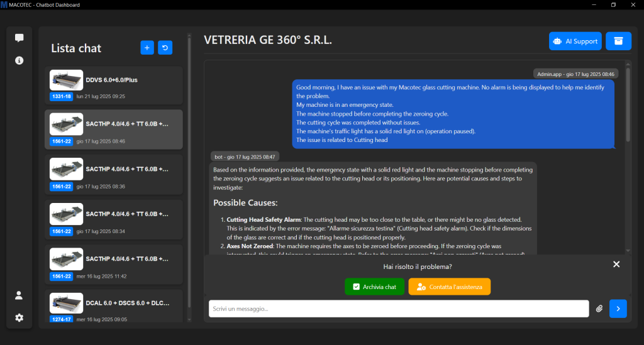The image size is (644, 345).
Task: Attach a file with paperclip icon
Action: 599,309
